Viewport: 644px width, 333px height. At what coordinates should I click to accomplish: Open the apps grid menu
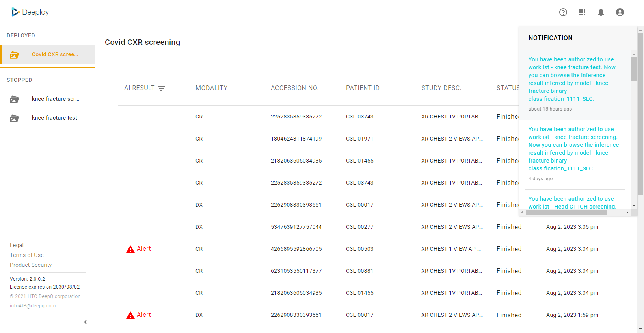coord(582,12)
